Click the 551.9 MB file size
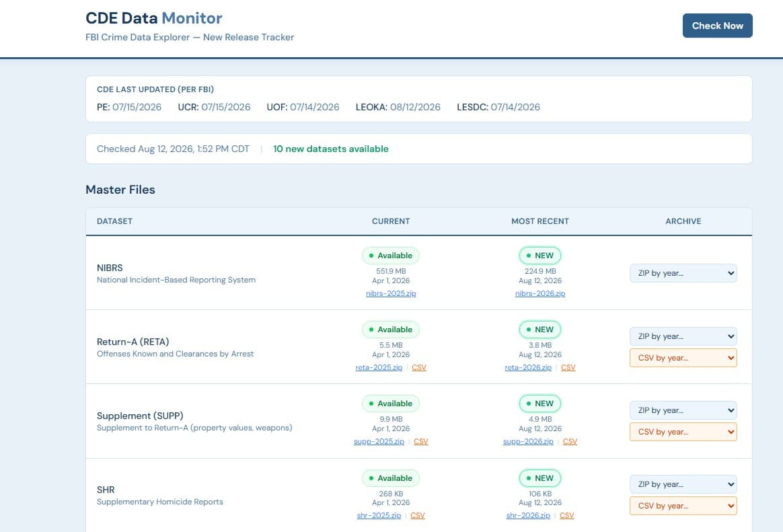 (x=391, y=272)
